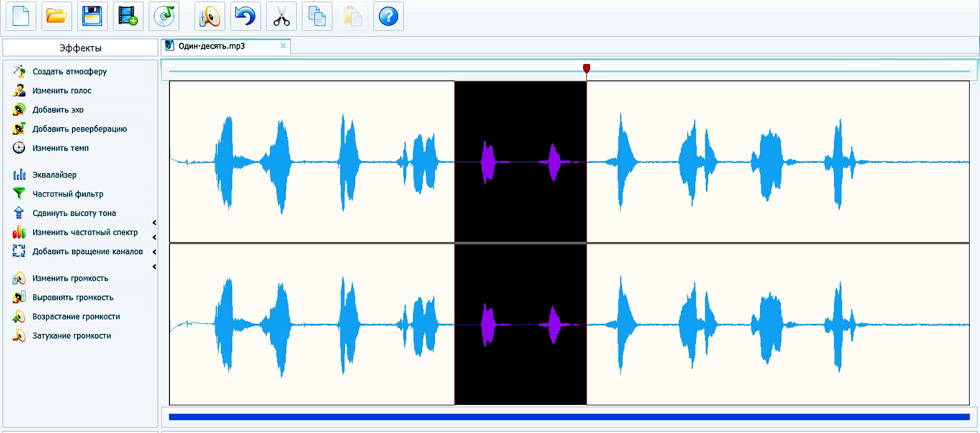Undo the last action
980x433 pixels.
point(246,16)
